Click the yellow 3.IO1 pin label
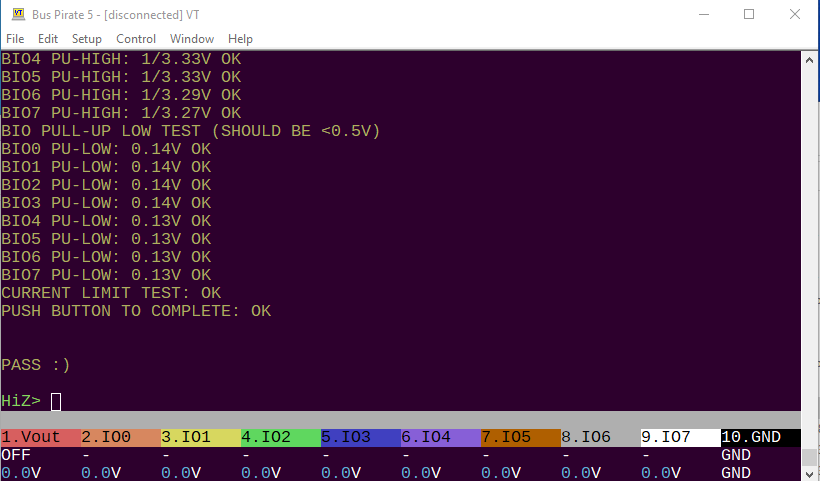 pyautogui.click(x=201, y=437)
